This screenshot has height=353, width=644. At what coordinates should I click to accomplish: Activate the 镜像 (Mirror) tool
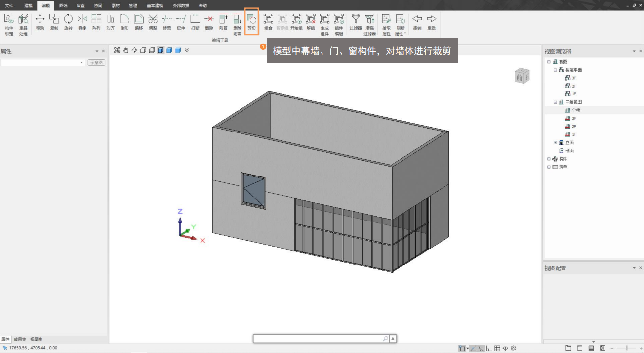coord(82,21)
